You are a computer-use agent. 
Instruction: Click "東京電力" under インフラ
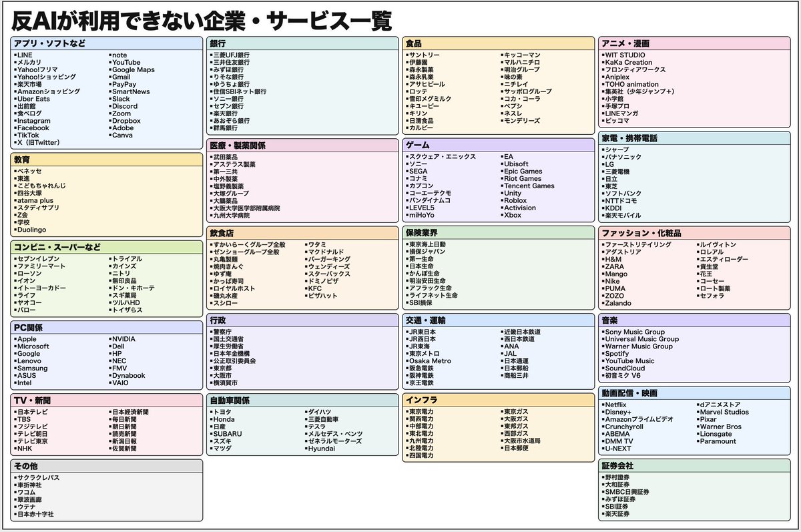click(421, 411)
